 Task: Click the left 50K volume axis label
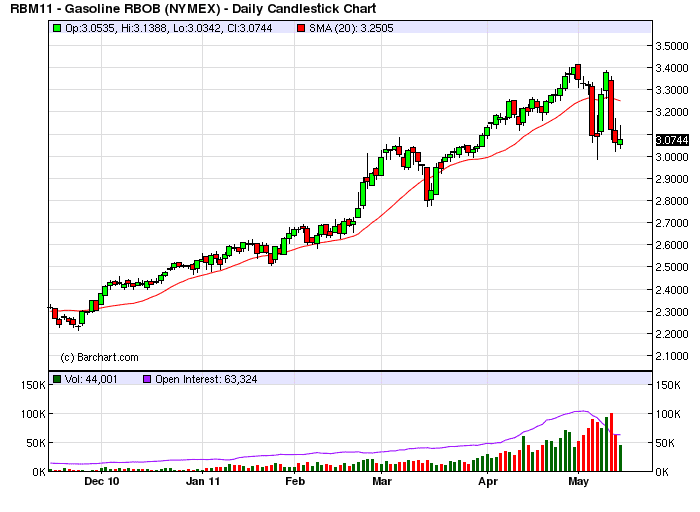pyautogui.click(x=35, y=443)
